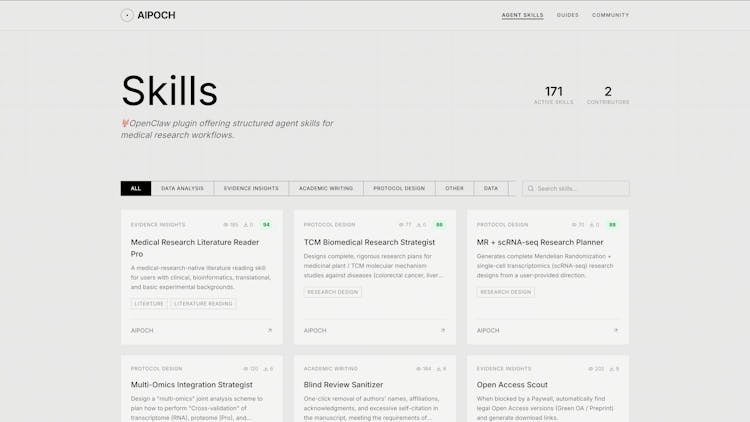The image size is (750, 422).
Task: Go to the Community navigation link
Action: point(610,15)
